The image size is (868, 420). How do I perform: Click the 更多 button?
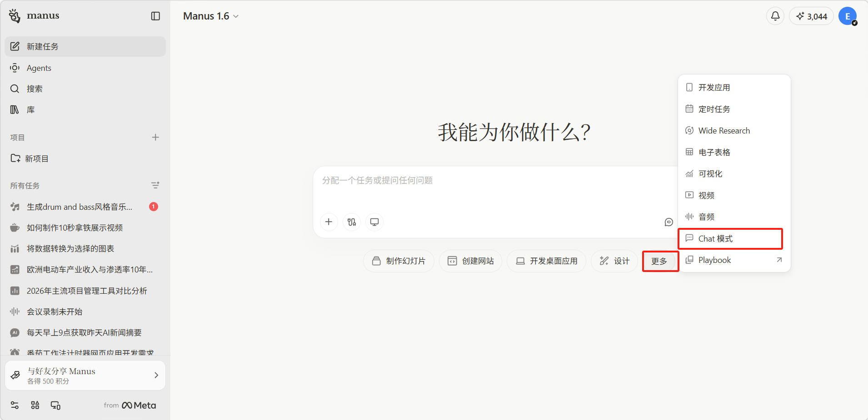pos(660,261)
